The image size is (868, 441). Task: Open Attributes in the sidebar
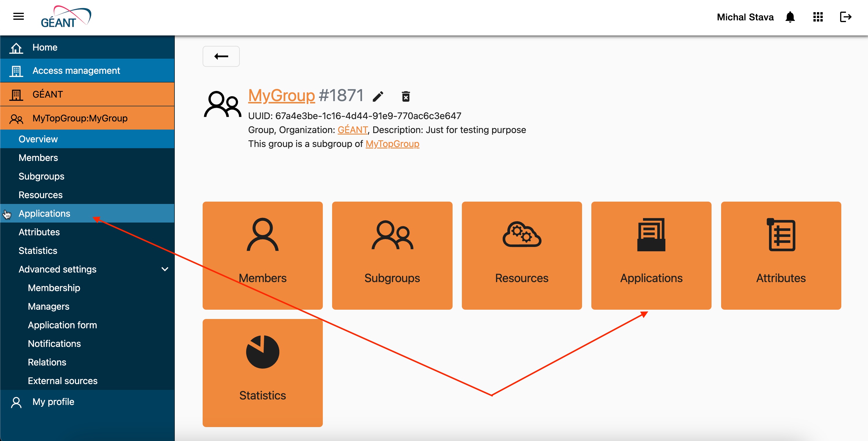click(87, 232)
